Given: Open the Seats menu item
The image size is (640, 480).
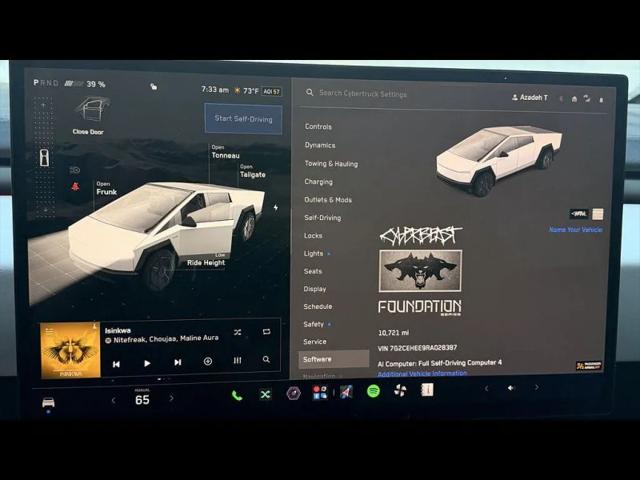Looking at the screenshot, I should [313, 271].
